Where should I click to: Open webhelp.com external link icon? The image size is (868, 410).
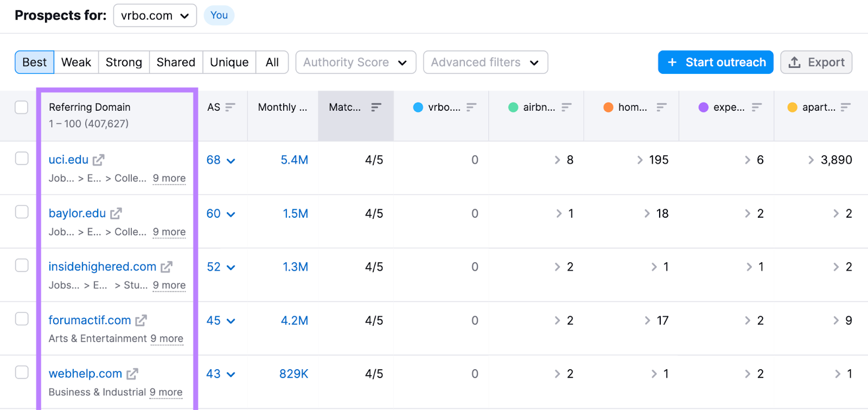point(132,374)
